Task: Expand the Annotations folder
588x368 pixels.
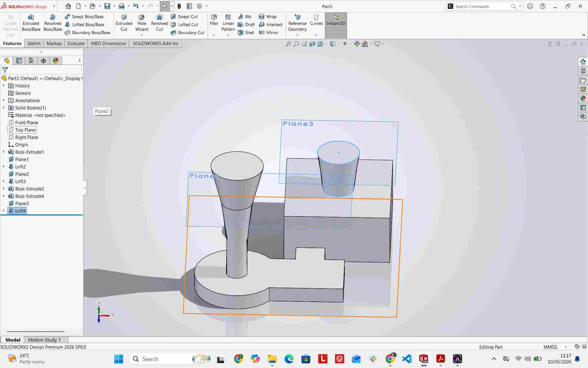Action: point(4,100)
